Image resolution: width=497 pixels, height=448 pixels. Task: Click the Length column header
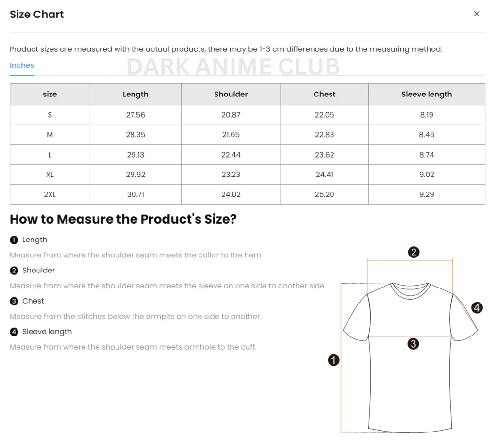click(135, 95)
